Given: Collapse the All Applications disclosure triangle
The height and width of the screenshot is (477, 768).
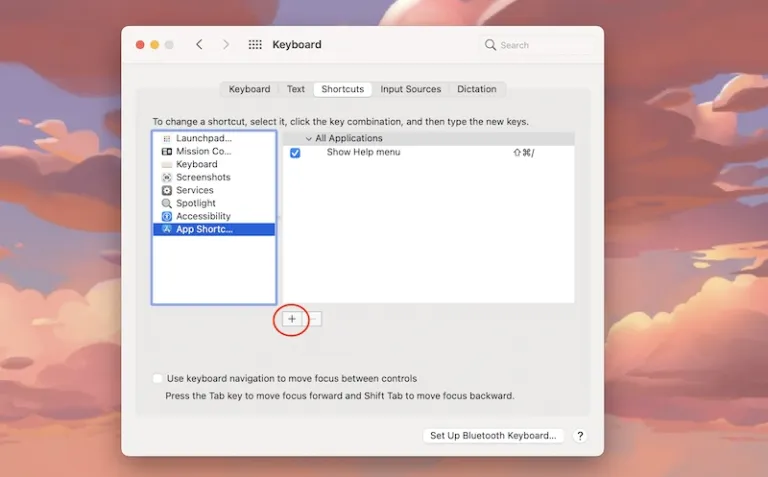Looking at the screenshot, I should coord(309,138).
